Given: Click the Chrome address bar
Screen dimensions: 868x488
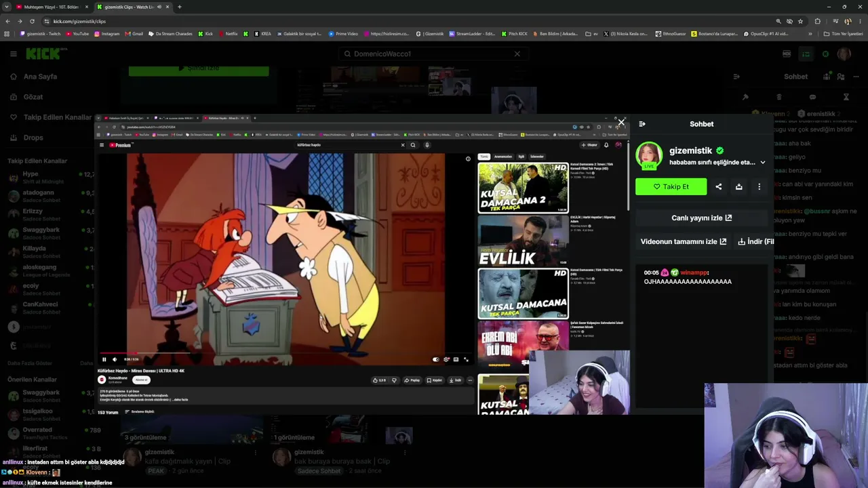Looking at the screenshot, I should (x=407, y=21).
